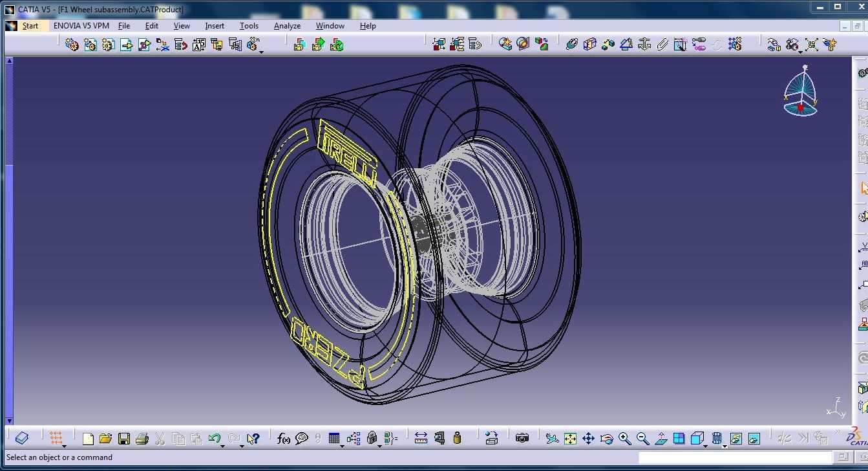Open the Formula f(x) tool
The height and width of the screenshot is (471, 868).
pyautogui.click(x=284, y=438)
